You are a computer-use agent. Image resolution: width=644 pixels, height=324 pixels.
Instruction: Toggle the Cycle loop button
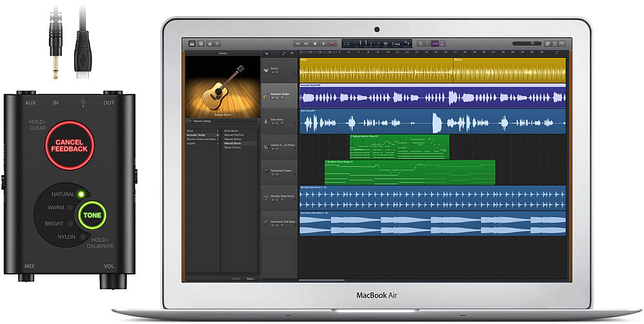(x=421, y=43)
